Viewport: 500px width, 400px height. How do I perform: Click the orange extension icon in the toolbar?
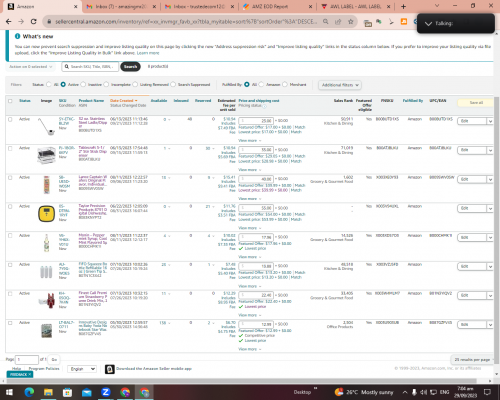(404, 22)
